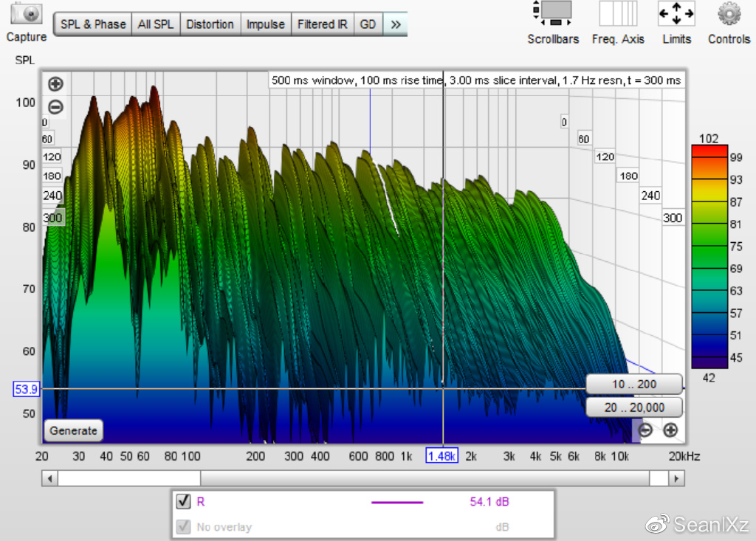This screenshot has width=756, height=541.
Task: Zoom out vertical axis with top-left minus
Action: [x=55, y=106]
